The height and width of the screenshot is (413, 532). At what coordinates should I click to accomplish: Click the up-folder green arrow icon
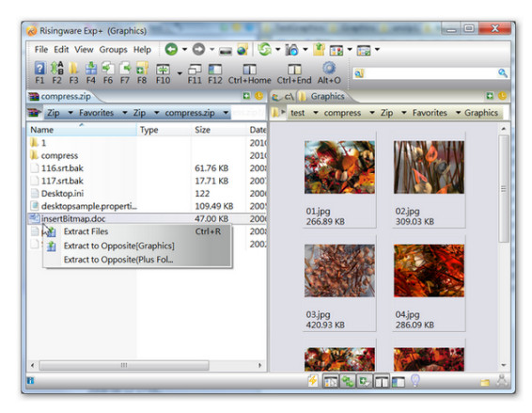click(319, 50)
